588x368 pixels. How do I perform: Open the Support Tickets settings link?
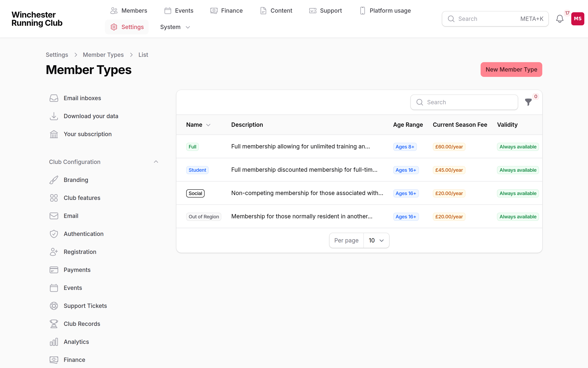(85, 306)
